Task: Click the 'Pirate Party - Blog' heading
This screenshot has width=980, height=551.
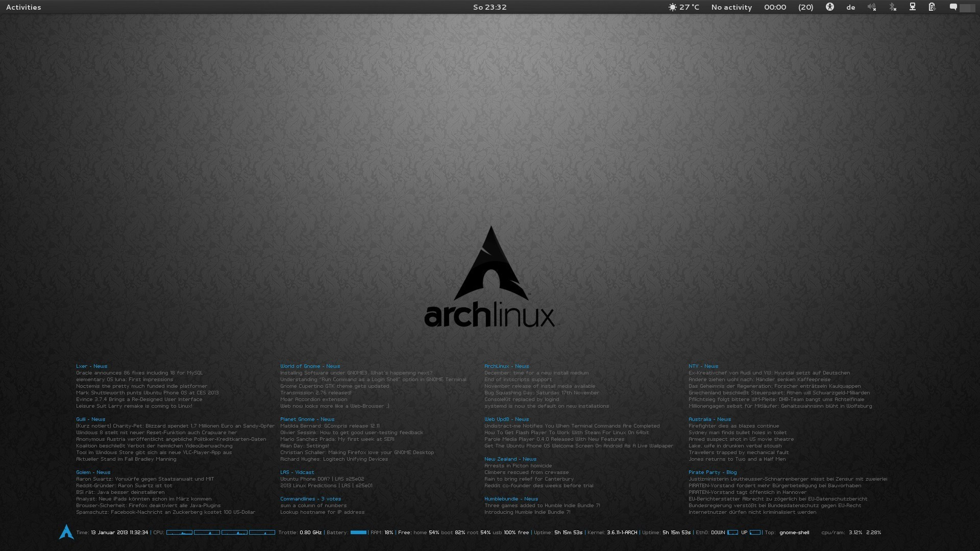Action: [x=713, y=472]
